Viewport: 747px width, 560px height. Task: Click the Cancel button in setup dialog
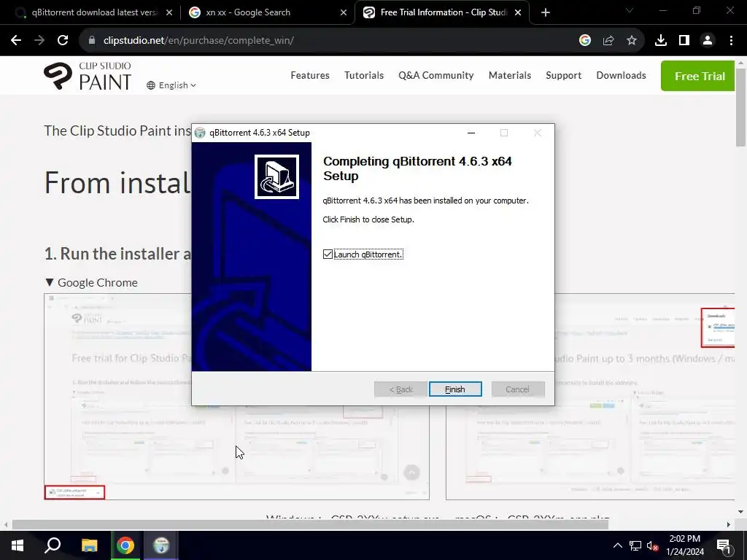[x=517, y=389]
